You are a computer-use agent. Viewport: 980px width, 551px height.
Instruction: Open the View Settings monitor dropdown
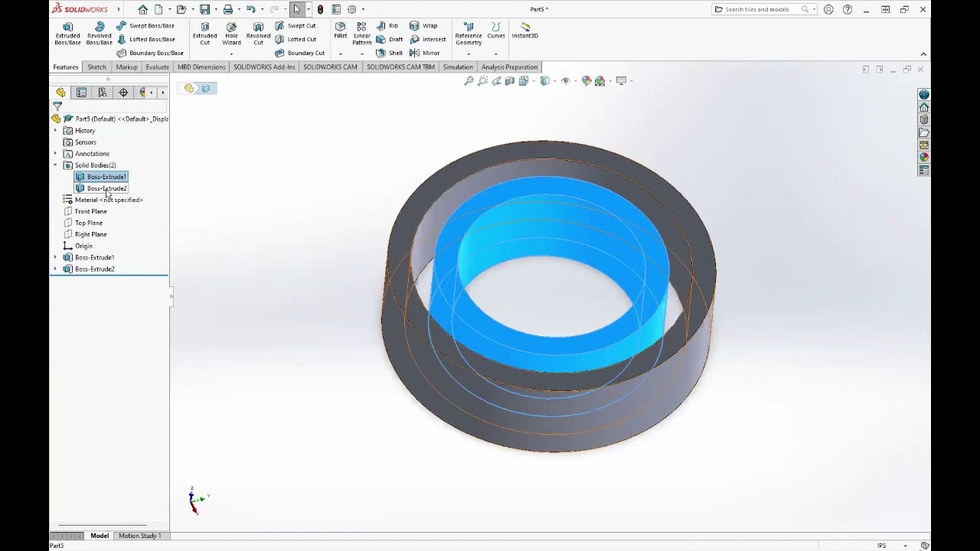[621, 80]
